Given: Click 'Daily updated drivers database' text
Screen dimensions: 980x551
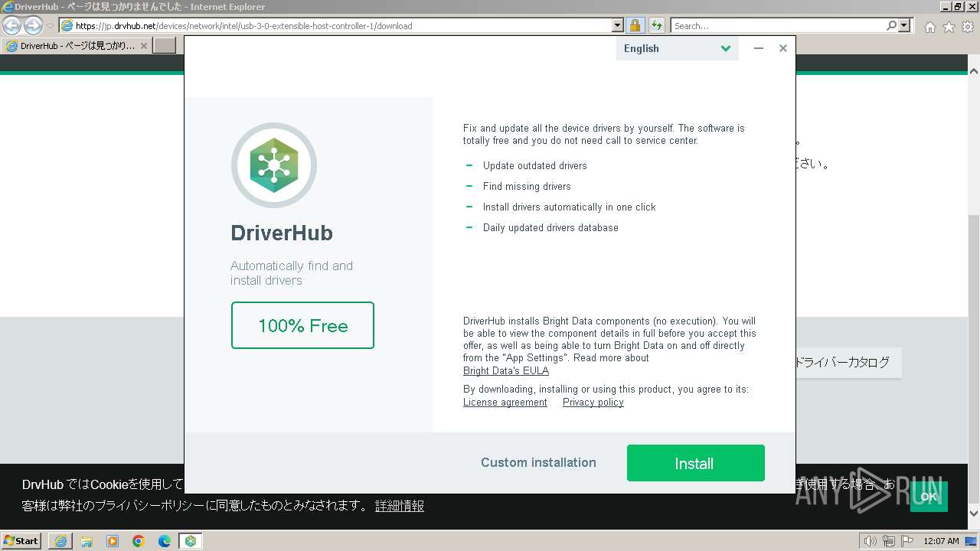Looking at the screenshot, I should 550,227.
